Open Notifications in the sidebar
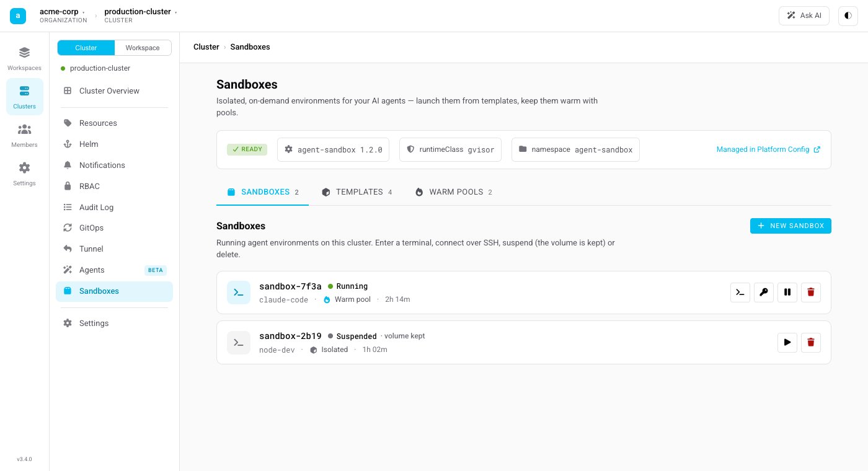 114,165
